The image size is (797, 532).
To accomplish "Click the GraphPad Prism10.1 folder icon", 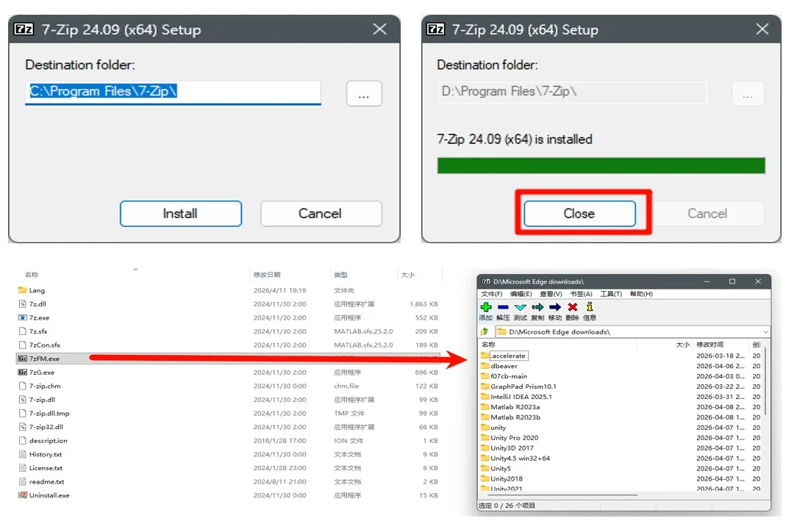I will pos(485,387).
